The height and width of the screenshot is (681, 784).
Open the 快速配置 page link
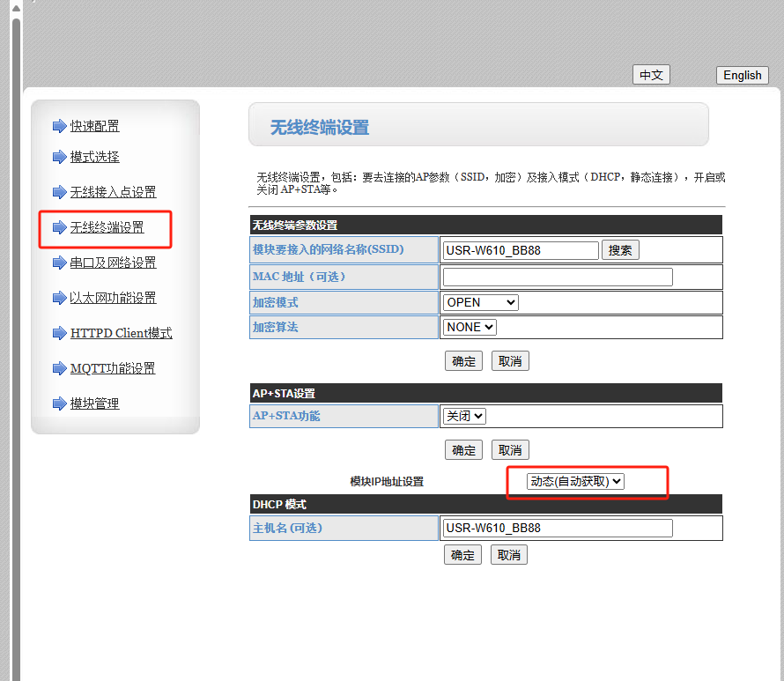(x=94, y=126)
